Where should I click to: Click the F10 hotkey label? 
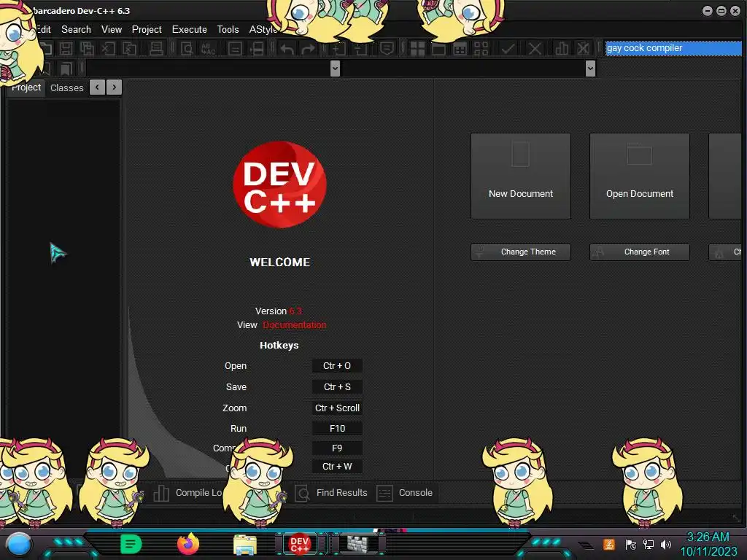click(337, 429)
